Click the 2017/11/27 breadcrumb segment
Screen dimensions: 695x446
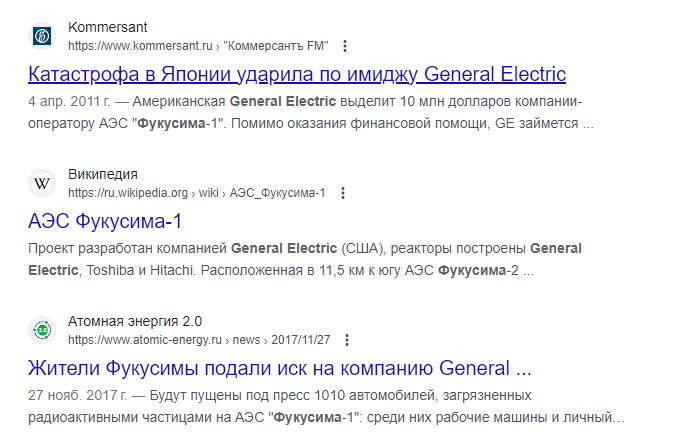point(301,340)
